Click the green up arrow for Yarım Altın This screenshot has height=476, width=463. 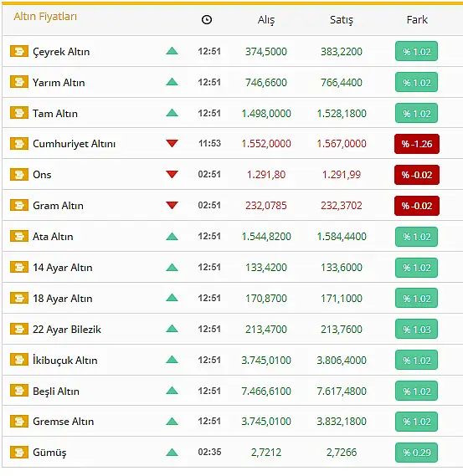pyautogui.click(x=172, y=82)
